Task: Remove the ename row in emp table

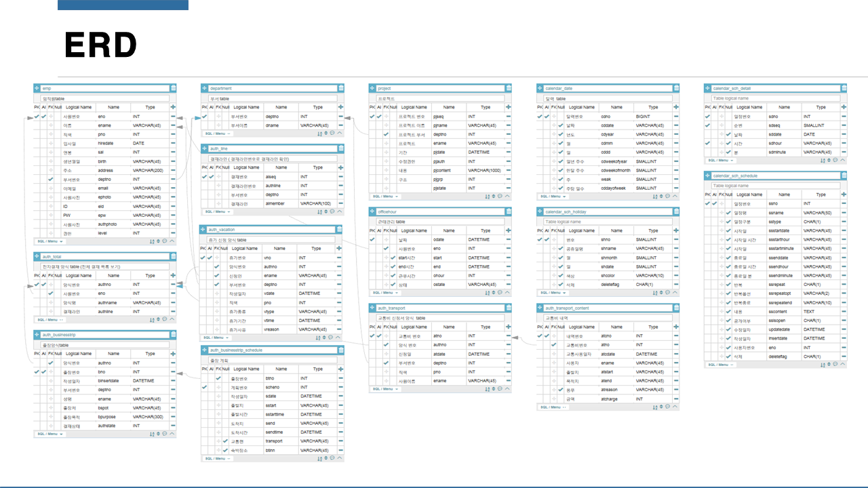Action: tap(173, 125)
